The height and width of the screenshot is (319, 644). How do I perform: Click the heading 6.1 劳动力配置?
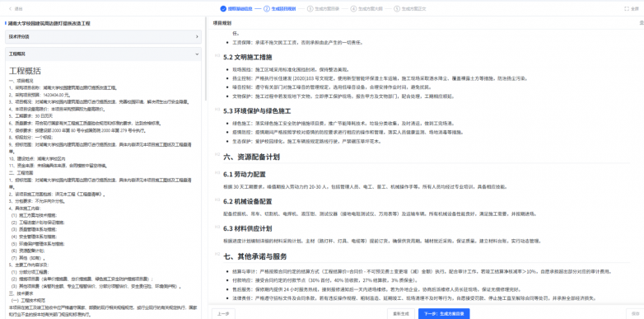point(245,174)
